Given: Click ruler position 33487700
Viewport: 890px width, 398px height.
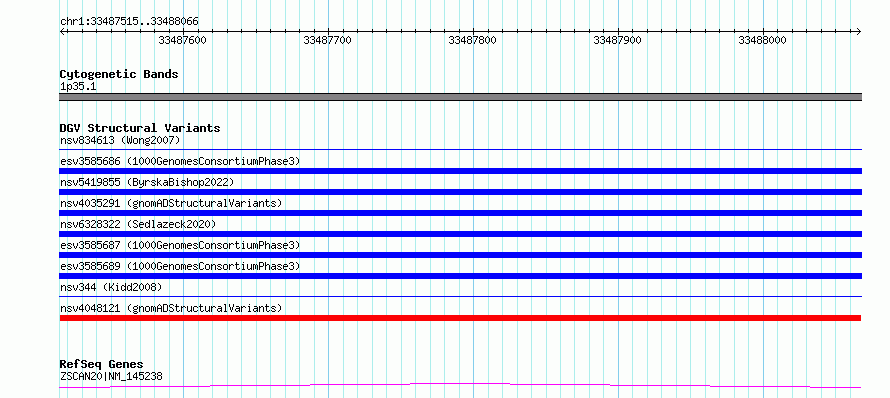Looking at the screenshot, I should 328,40.
